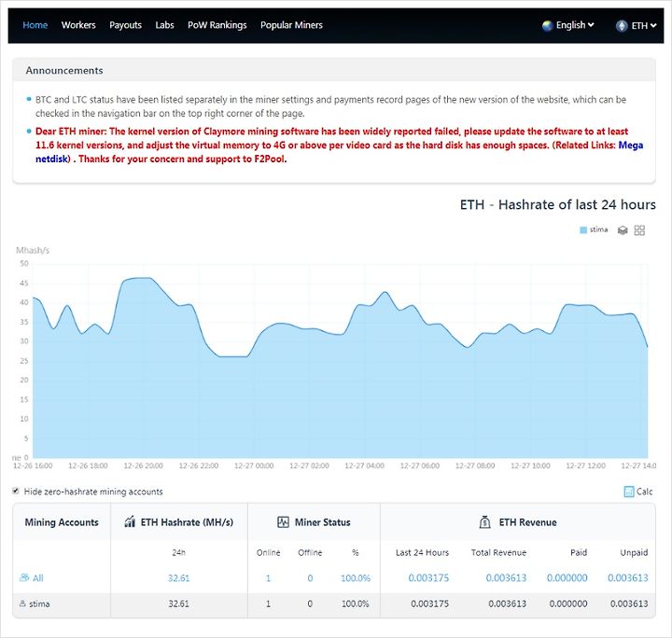Click the group icon beside All

coord(24,577)
